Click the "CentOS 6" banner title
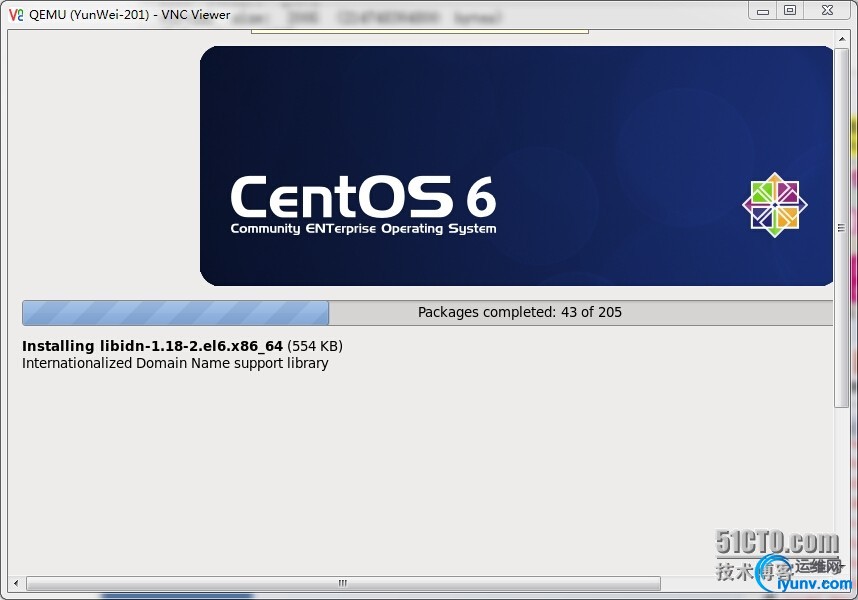Image resolution: width=858 pixels, height=600 pixels. pyautogui.click(x=363, y=197)
